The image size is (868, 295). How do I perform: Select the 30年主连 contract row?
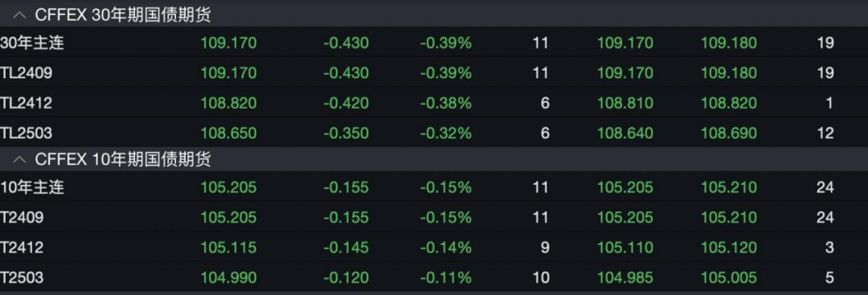pyautogui.click(x=434, y=43)
